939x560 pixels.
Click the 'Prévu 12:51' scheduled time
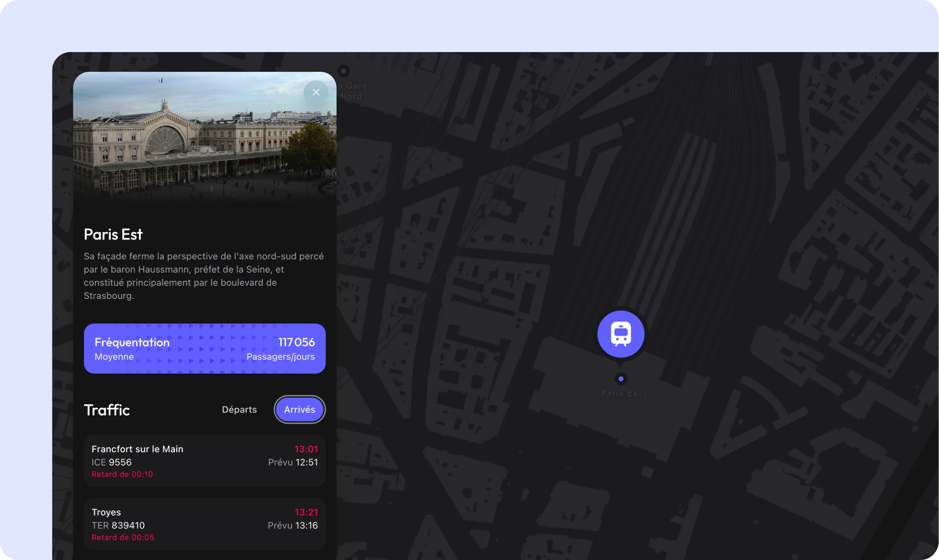click(x=293, y=462)
